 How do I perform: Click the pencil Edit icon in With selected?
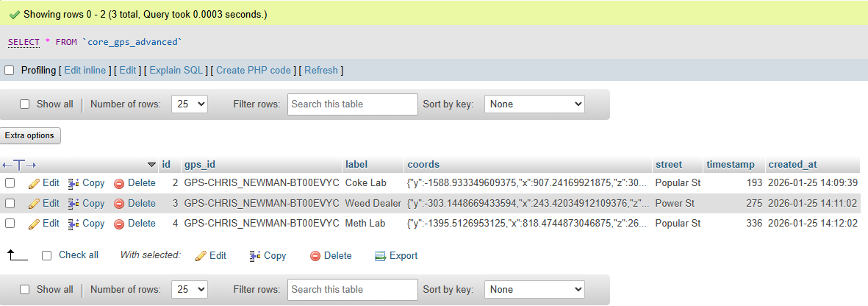tap(201, 256)
